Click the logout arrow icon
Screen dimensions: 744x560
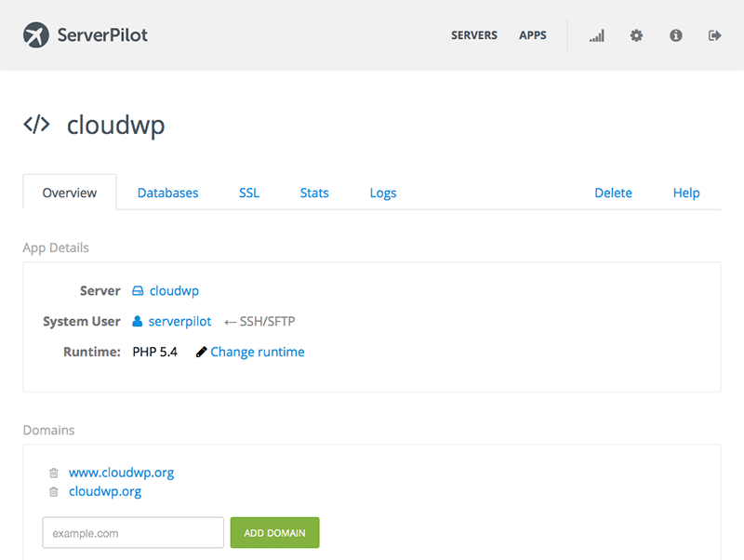tap(714, 35)
